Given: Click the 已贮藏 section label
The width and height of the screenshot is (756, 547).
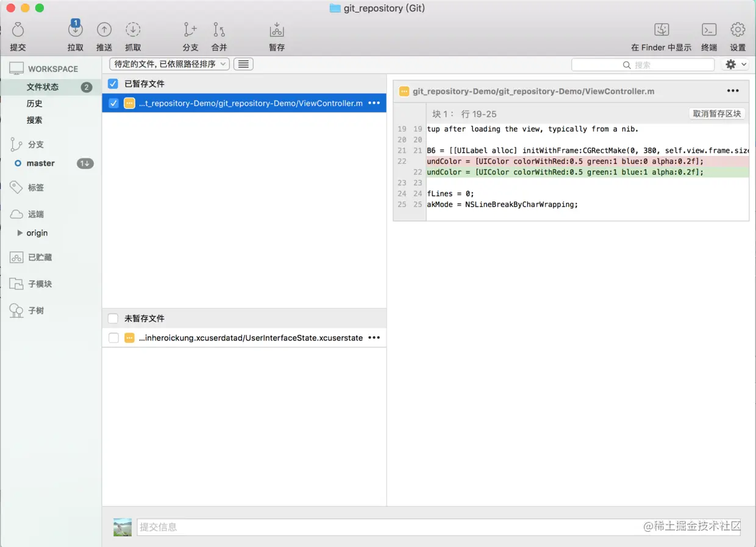Looking at the screenshot, I should 40,257.
